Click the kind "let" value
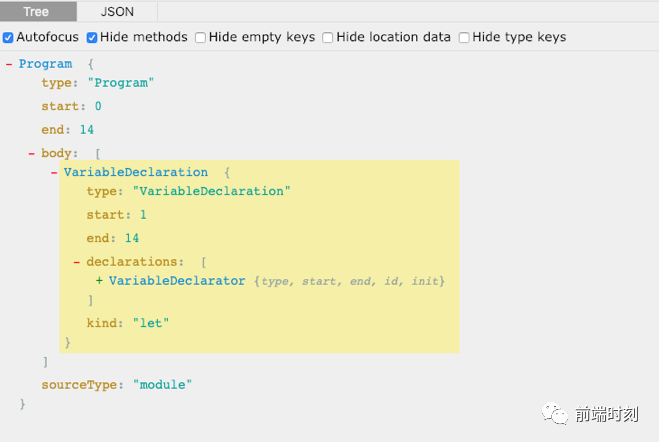 point(151,323)
